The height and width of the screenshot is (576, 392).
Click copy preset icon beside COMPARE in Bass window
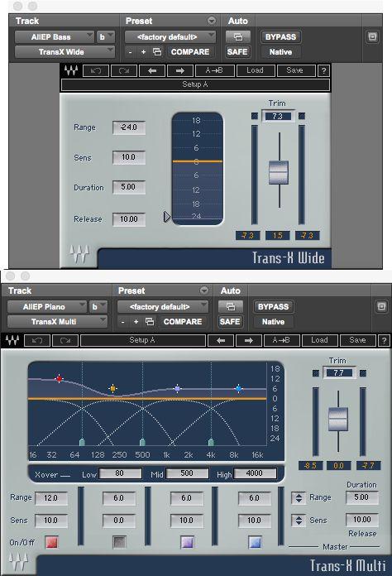[x=157, y=52]
